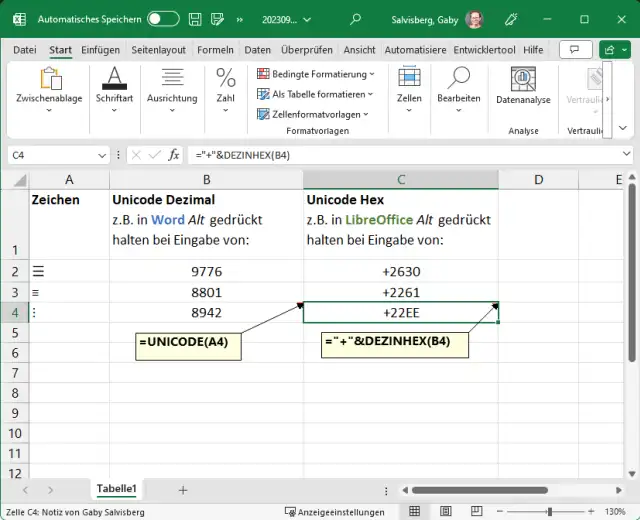Add a new sheet with plus button

(x=182, y=490)
